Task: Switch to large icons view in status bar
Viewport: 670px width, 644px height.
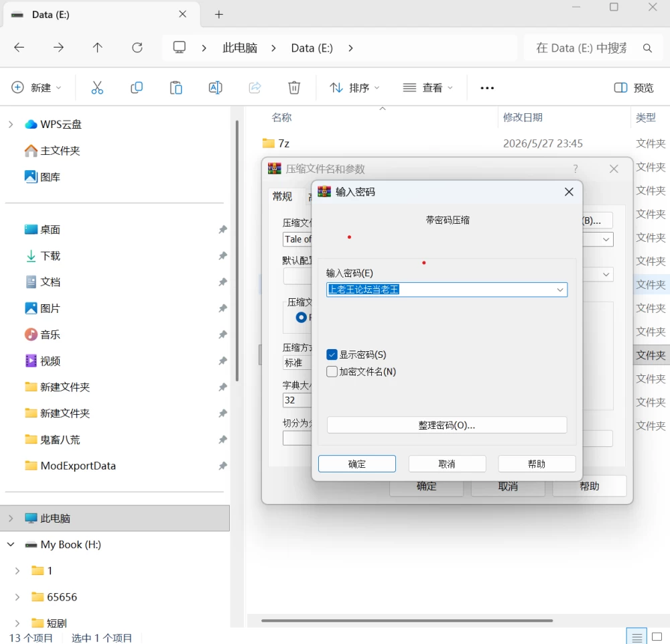Action: (657, 637)
